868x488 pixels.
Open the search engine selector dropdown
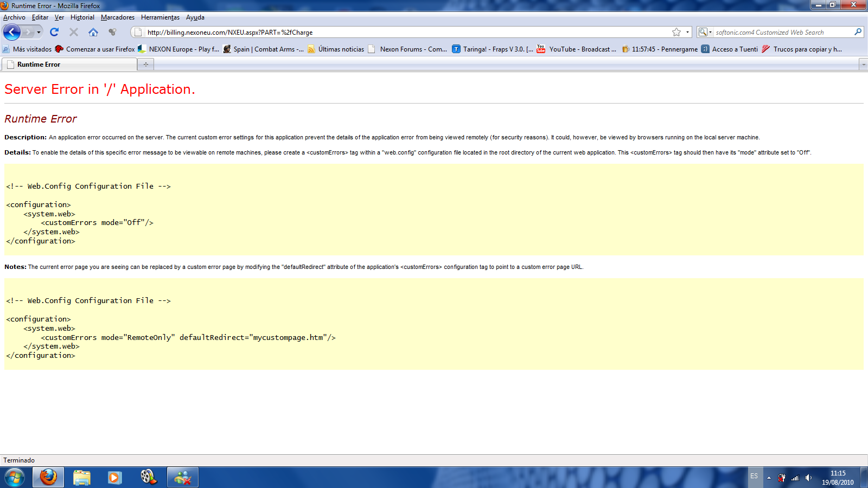(705, 32)
